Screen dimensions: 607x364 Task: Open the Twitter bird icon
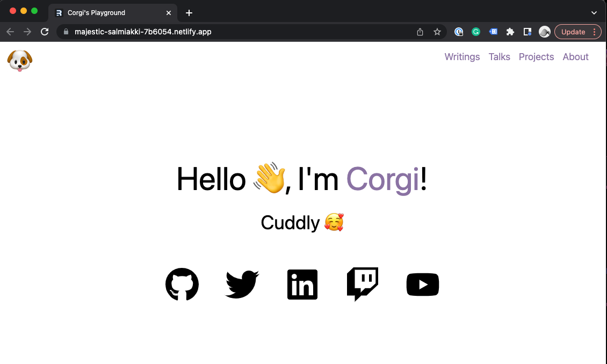click(242, 285)
